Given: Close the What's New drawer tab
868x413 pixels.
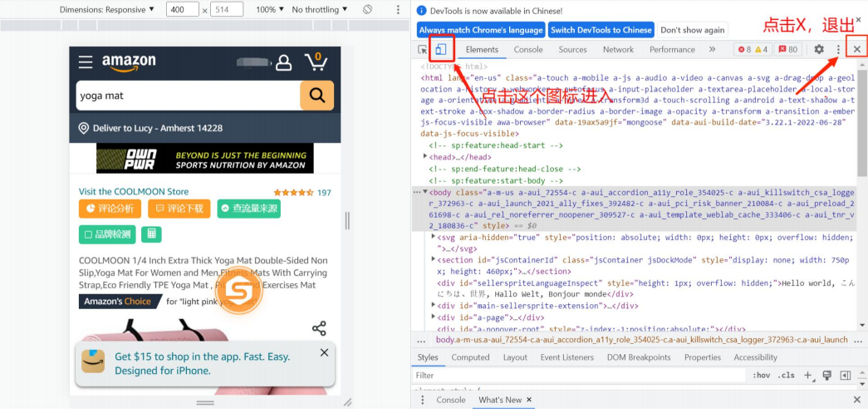Looking at the screenshot, I should pyautogui.click(x=528, y=400).
